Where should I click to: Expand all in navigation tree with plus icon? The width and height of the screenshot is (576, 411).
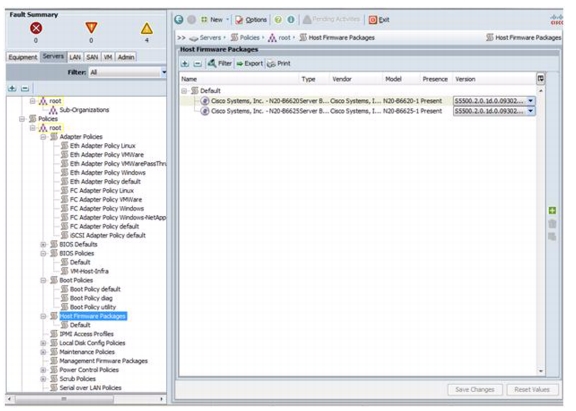(x=12, y=89)
